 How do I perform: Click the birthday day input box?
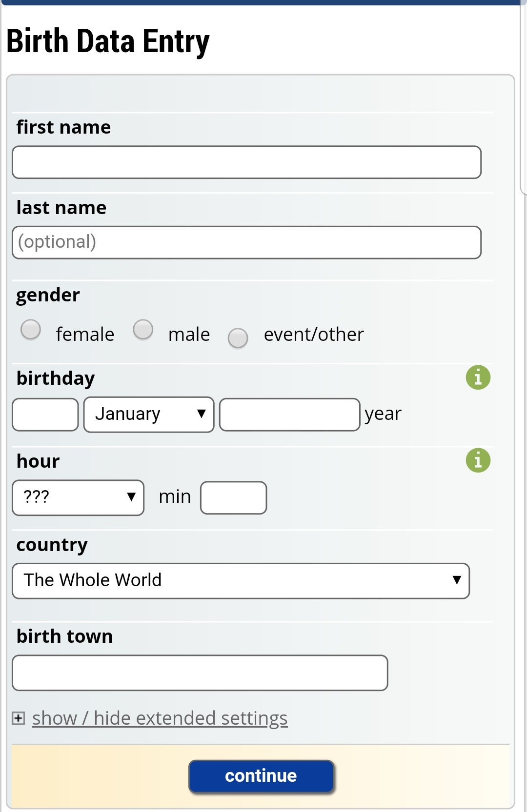(x=45, y=415)
